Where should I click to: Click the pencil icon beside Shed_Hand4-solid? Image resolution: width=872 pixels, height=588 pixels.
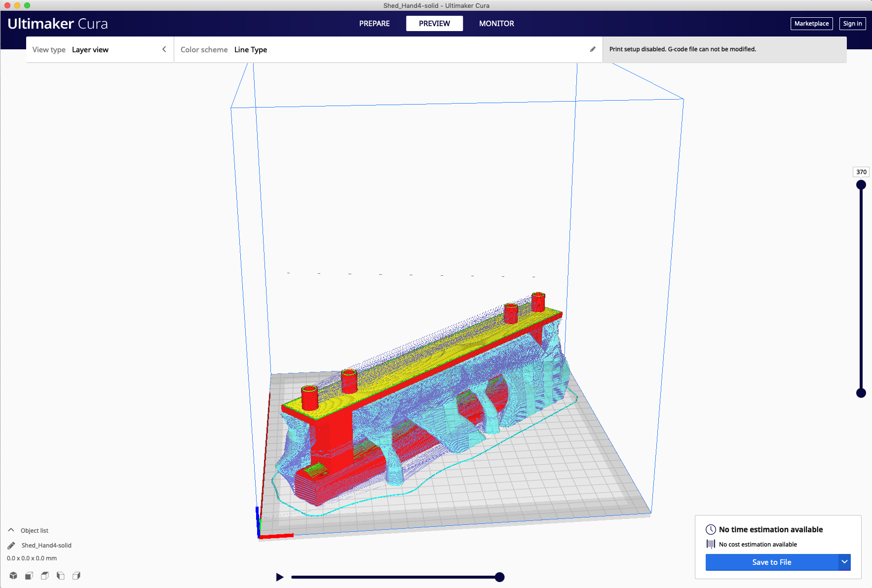[11, 546]
